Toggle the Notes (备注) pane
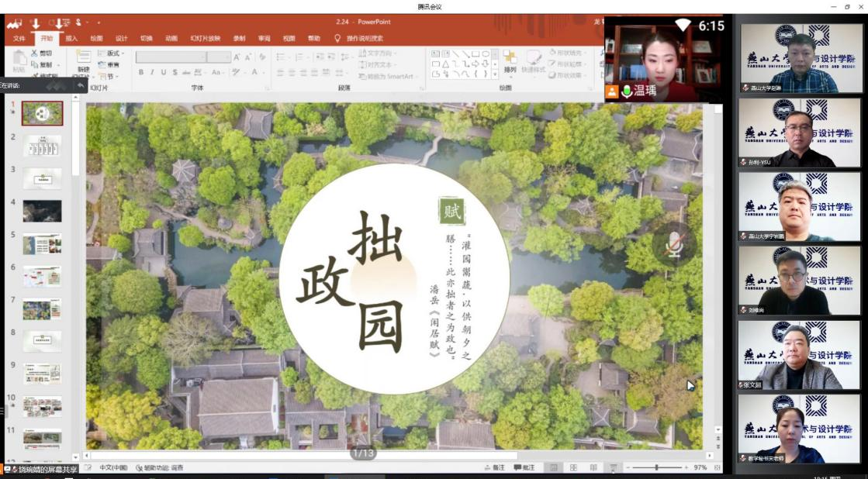The width and height of the screenshot is (868, 479). click(493, 467)
